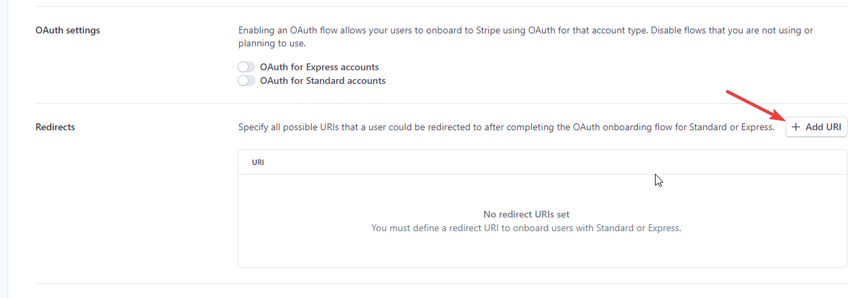This screenshot has width=868, height=298.
Task: Click the 'You must define a redirect URI' text
Action: tap(526, 228)
